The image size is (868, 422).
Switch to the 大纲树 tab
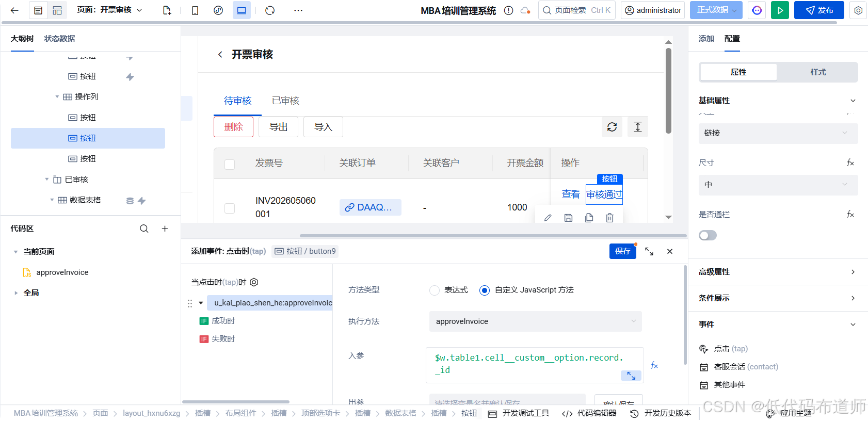point(22,39)
